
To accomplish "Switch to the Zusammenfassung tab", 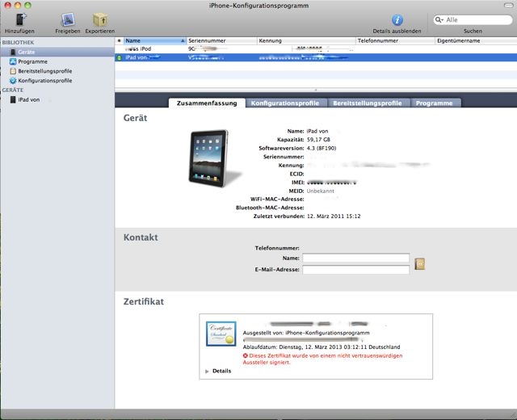I will coord(207,103).
